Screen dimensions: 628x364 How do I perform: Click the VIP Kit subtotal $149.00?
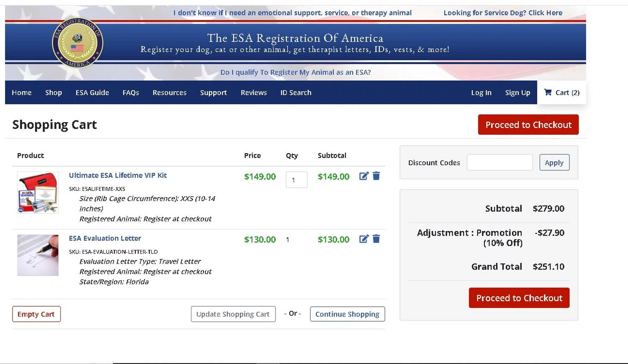(334, 177)
